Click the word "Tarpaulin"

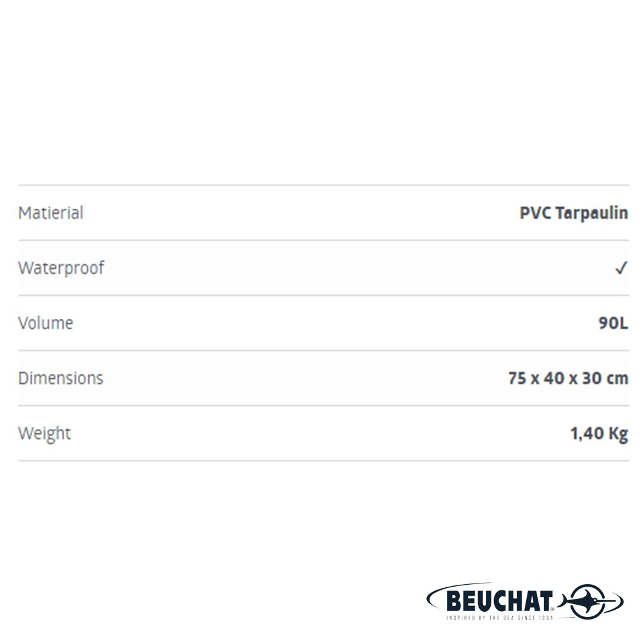click(x=591, y=214)
